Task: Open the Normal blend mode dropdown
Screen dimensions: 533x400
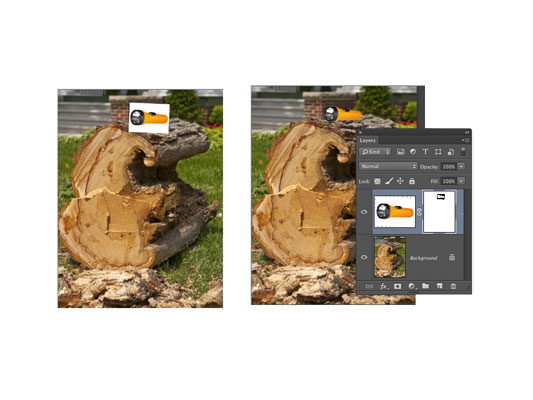Action: (x=388, y=166)
